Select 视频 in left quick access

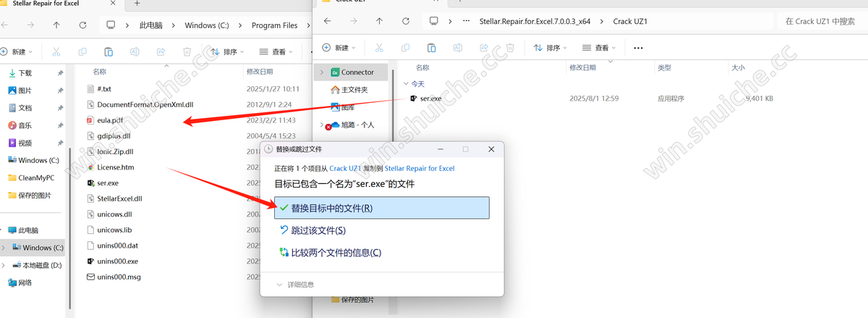point(25,143)
